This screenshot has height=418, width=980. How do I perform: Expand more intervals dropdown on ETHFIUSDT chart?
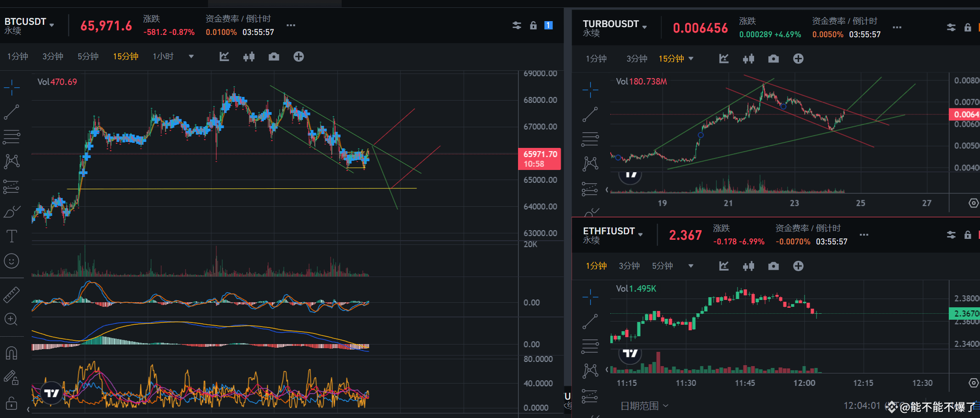691,266
